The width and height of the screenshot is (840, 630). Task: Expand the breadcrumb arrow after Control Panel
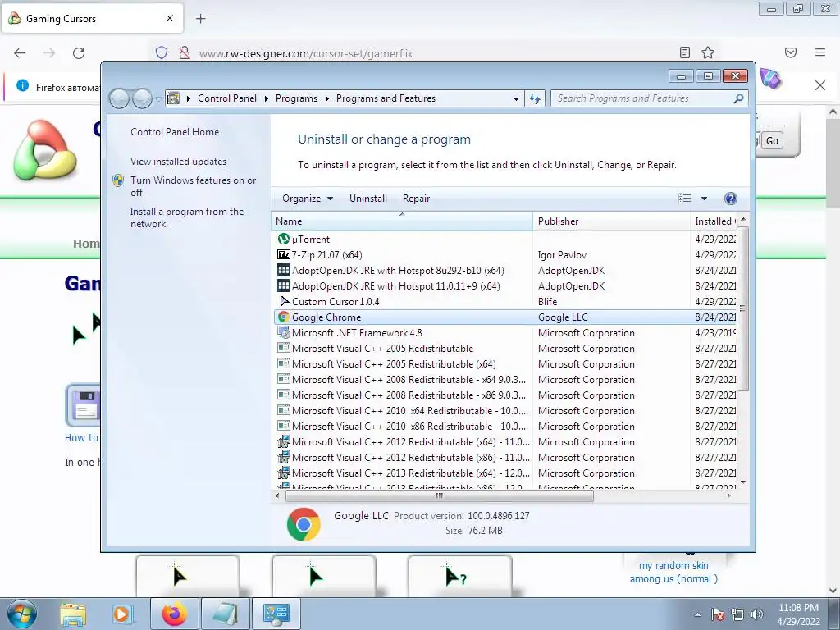[267, 98]
